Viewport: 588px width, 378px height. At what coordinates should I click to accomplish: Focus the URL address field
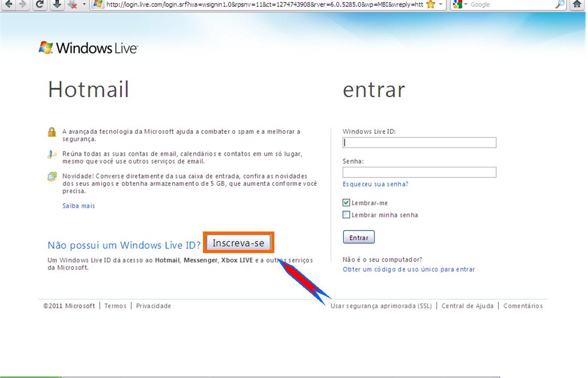click(x=265, y=5)
